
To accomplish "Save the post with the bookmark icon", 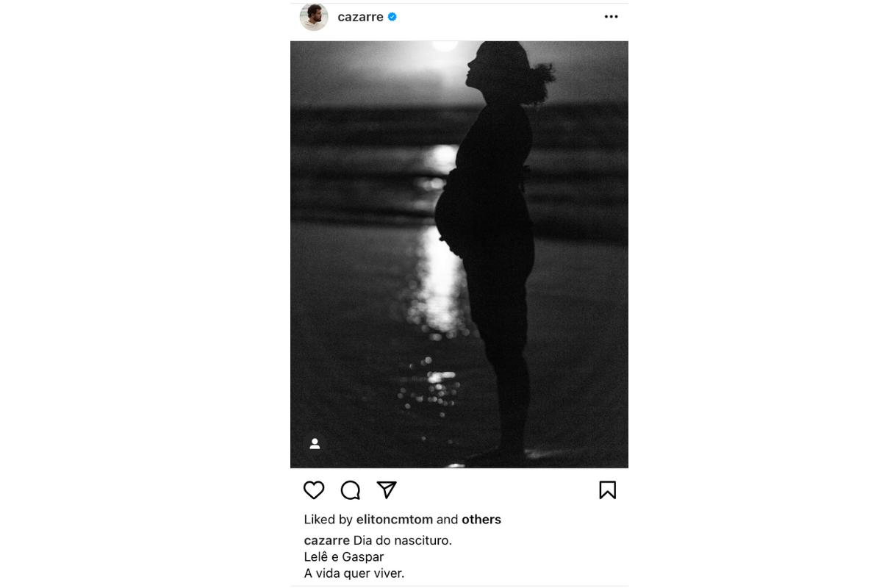I will (x=607, y=490).
